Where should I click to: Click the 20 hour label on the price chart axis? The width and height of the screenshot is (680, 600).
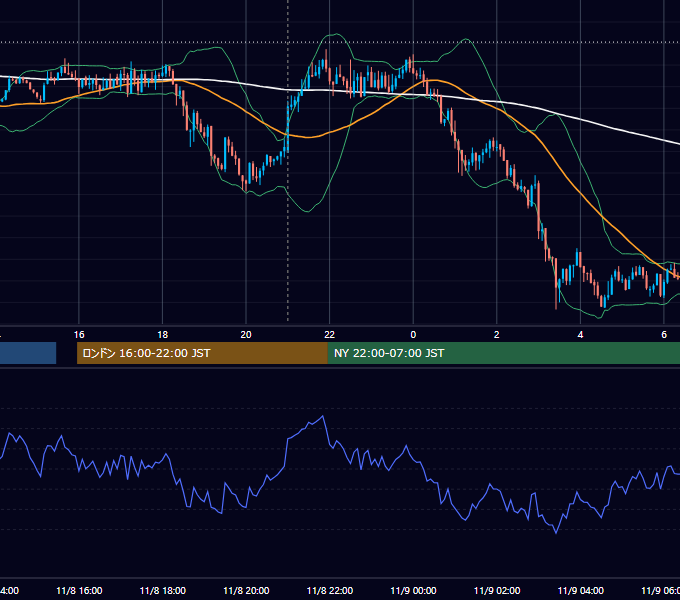(246, 335)
